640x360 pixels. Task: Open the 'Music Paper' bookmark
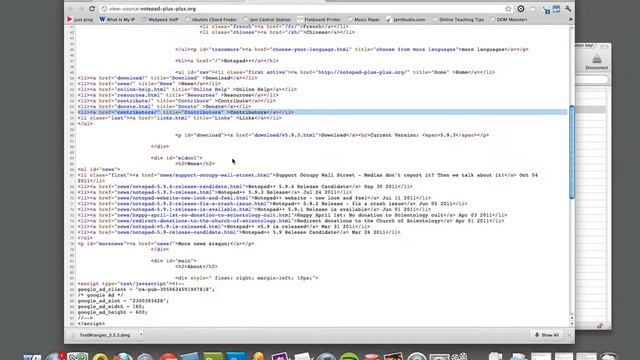363,19
